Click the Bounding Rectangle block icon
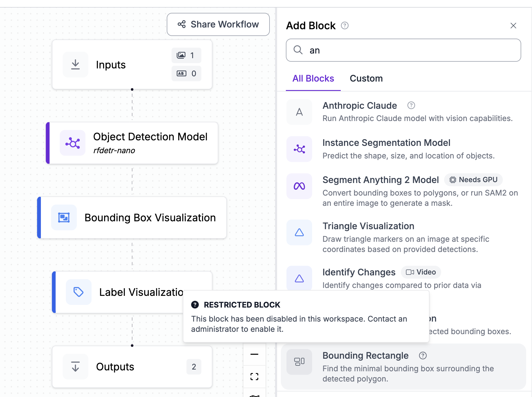Image resolution: width=532 pixels, height=397 pixels. click(299, 362)
